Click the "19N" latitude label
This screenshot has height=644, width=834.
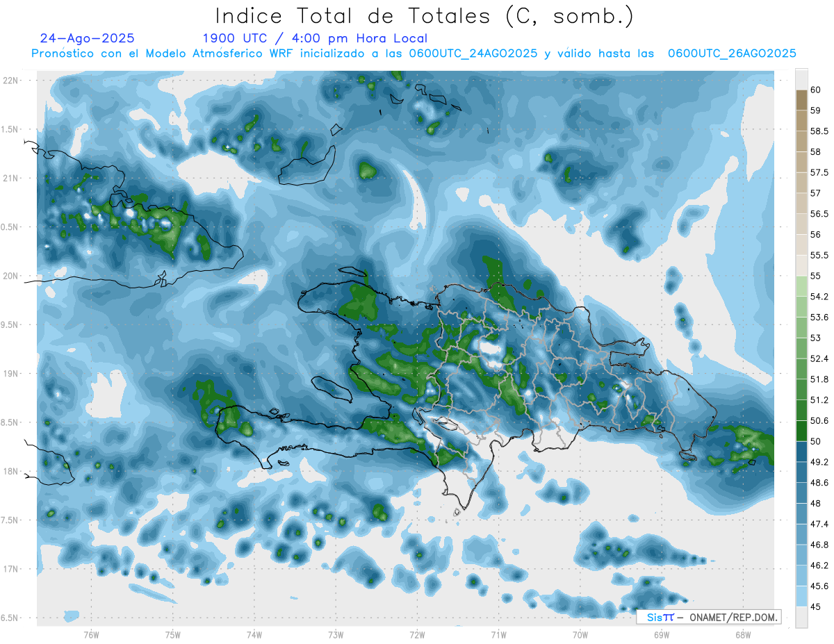pos(11,373)
